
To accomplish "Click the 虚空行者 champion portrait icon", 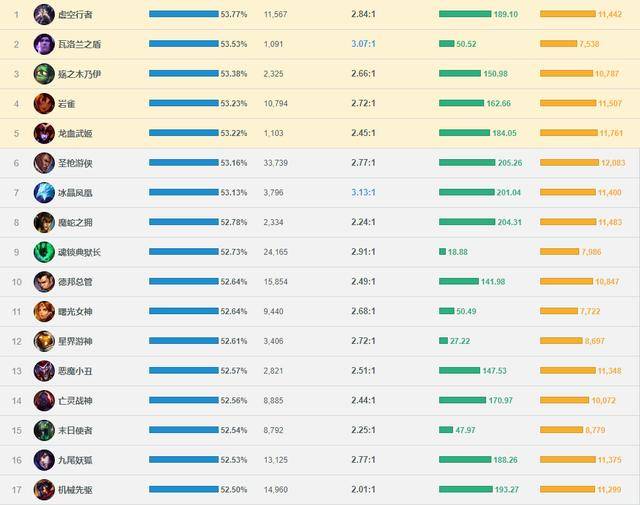I will (44, 14).
